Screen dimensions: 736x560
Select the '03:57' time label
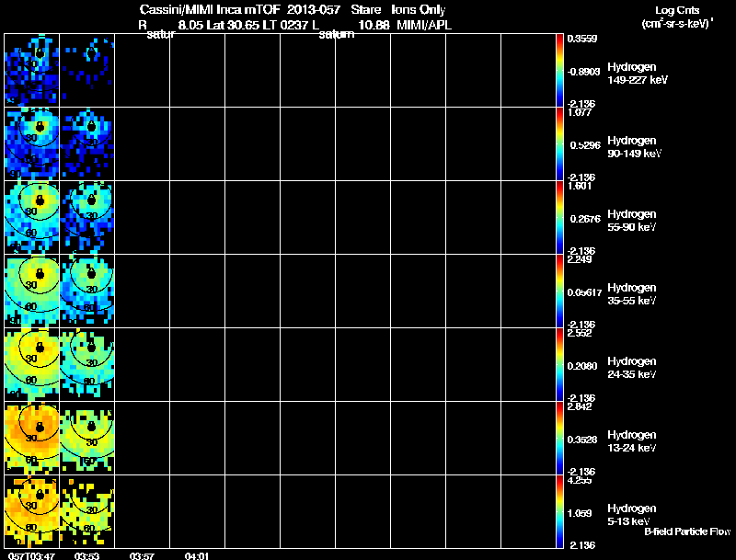click(142, 556)
